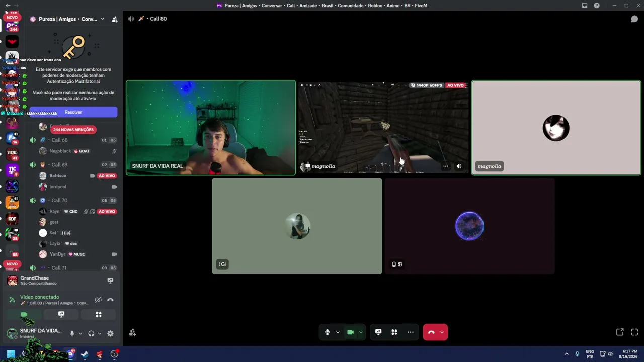
Task: Launch activities from the call control bar
Action: (x=394, y=332)
